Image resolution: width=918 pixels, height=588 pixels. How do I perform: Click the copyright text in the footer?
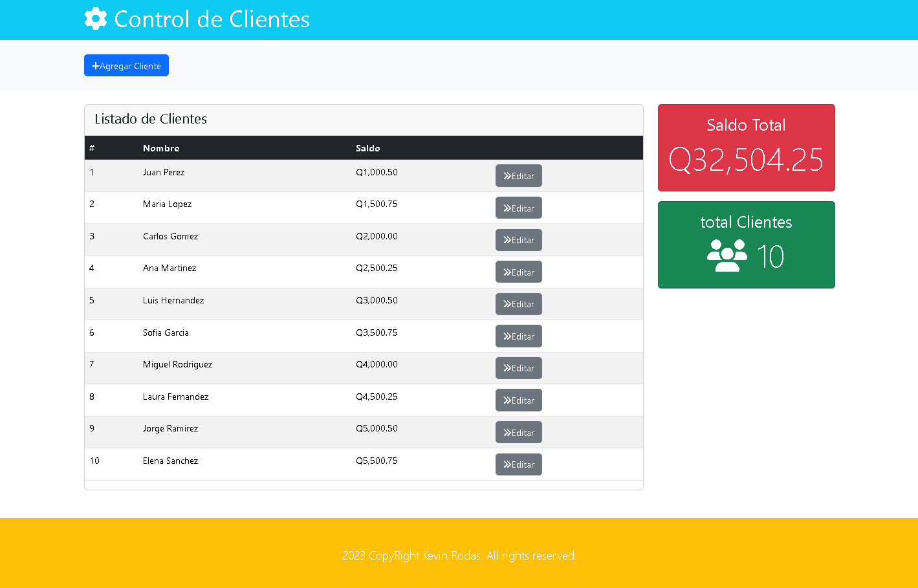459,555
